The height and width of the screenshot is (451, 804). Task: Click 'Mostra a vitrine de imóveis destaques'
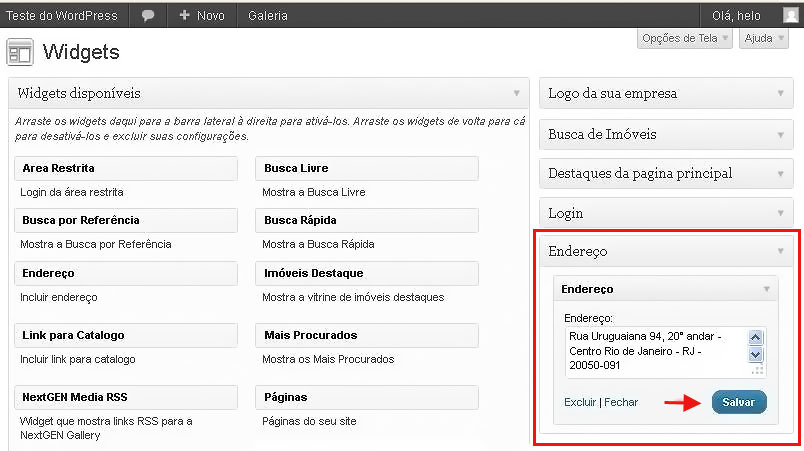pyautogui.click(x=353, y=297)
